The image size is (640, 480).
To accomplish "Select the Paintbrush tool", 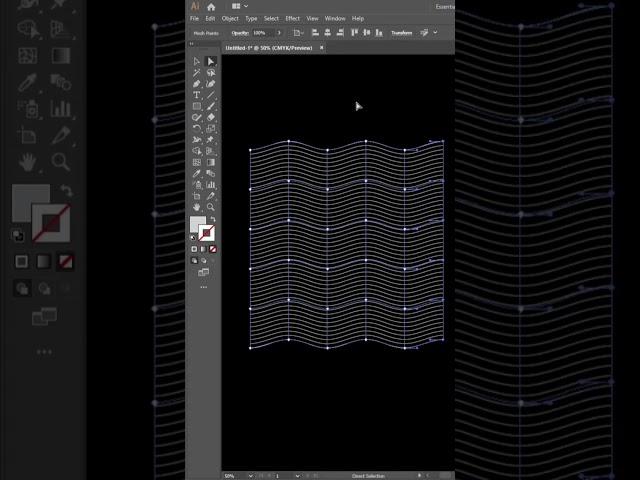I will point(211,106).
